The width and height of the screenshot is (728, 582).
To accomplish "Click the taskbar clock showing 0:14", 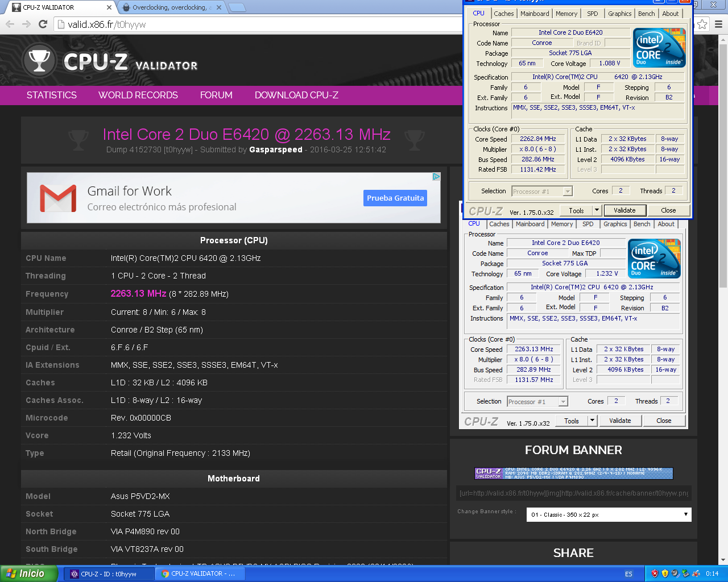I will click(712, 574).
